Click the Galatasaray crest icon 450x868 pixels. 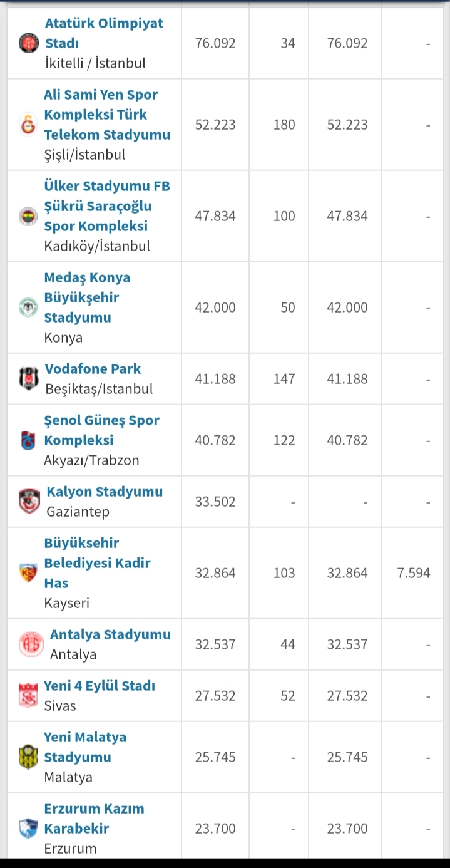click(x=28, y=125)
